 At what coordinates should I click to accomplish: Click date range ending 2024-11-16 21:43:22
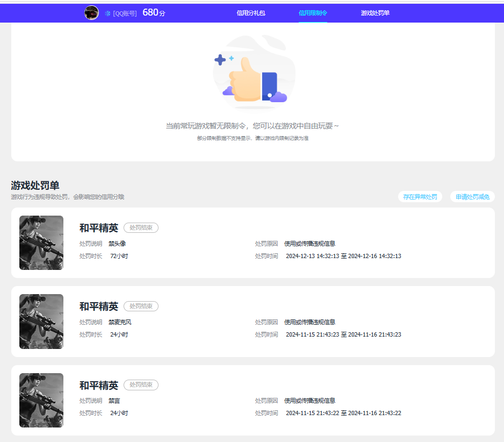pyautogui.click(x=343, y=413)
